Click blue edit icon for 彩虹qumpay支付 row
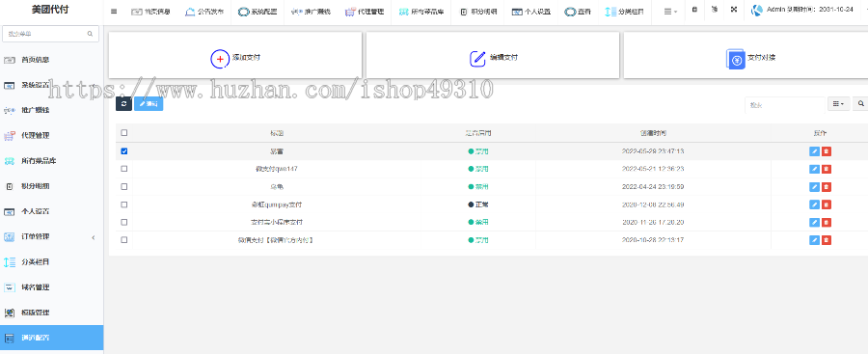 pos(814,204)
